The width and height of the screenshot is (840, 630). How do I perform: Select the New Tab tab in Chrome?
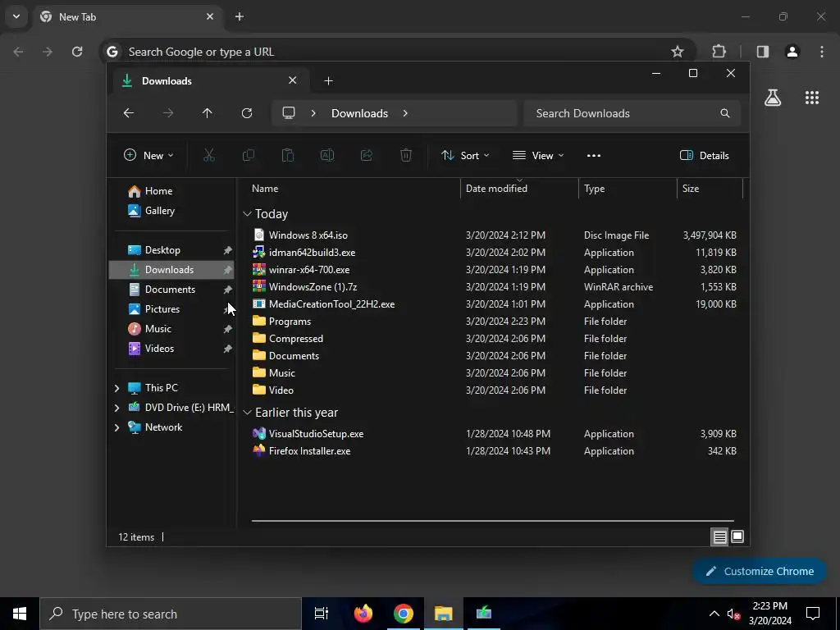tap(127, 16)
